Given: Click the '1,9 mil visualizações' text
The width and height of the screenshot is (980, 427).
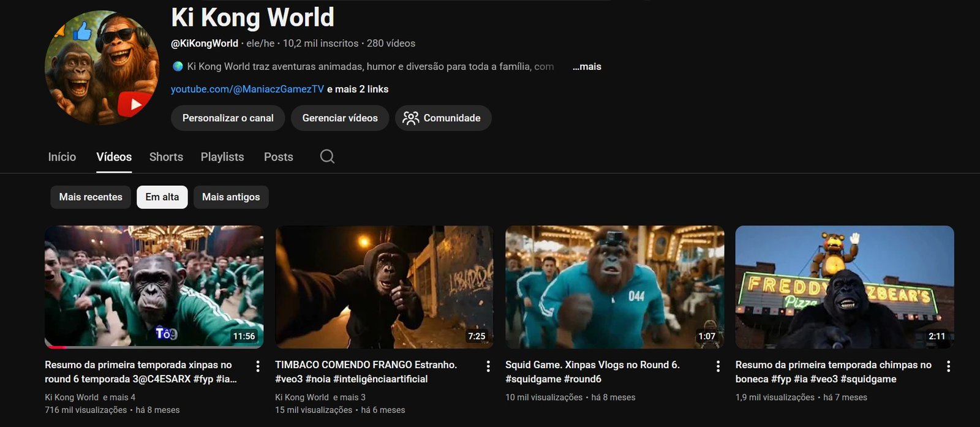Looking at the screenshot, I should (775, 398).
